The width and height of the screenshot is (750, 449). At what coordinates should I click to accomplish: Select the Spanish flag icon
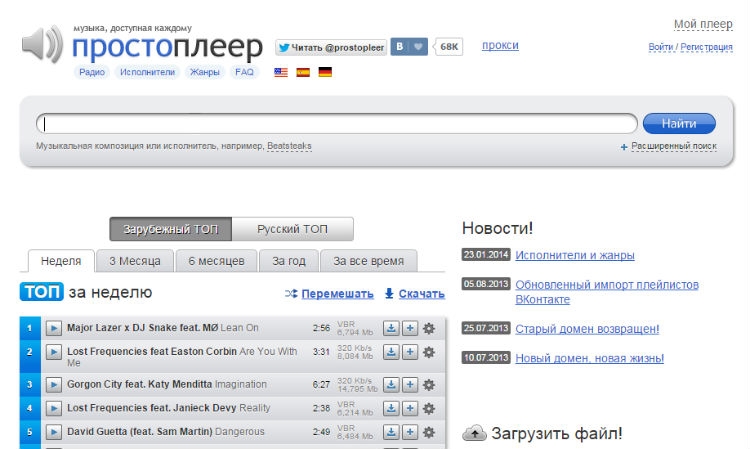[x=303, y=72]
